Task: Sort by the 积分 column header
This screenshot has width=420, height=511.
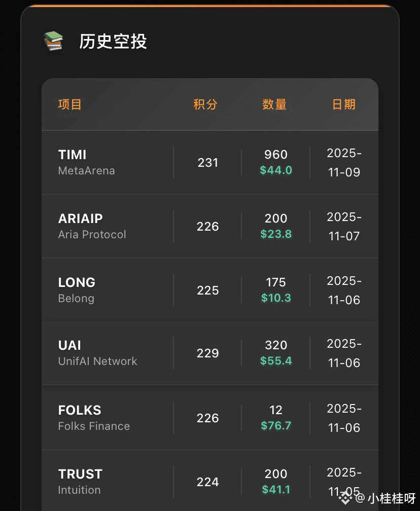Action: point(205,104)
